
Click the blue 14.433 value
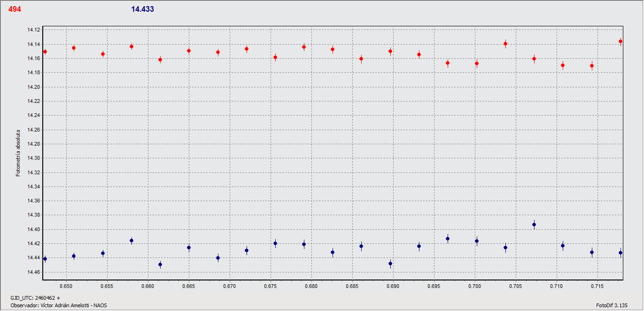(x=142, y=9)
